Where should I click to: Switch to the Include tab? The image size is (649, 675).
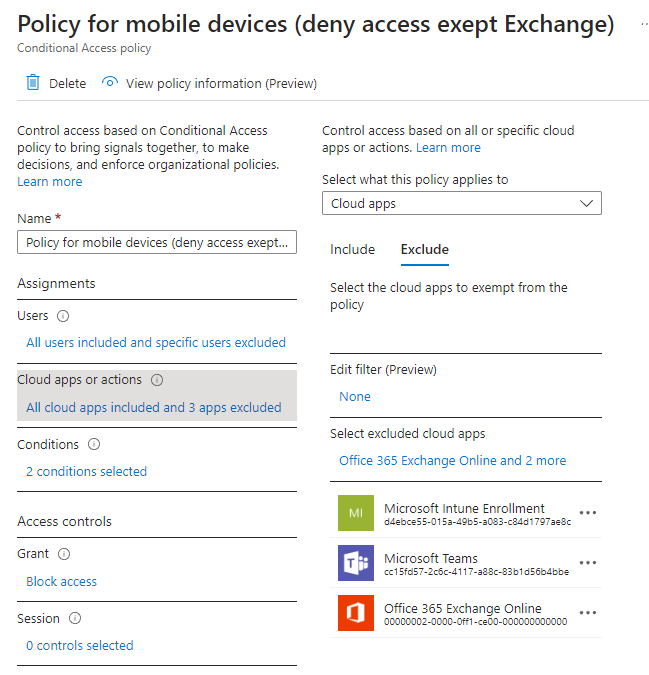(x=352, y=250)
